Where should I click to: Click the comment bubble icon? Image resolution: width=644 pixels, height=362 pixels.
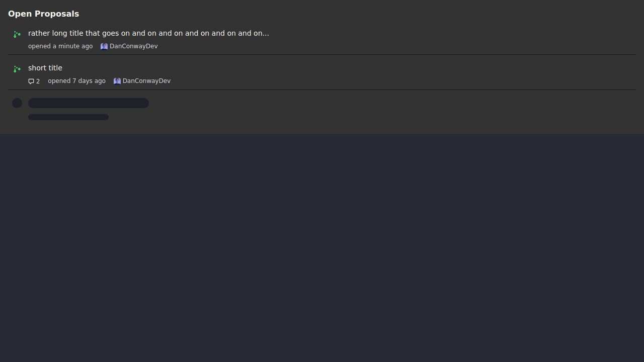pyautogui.click(x=31, y=81)
